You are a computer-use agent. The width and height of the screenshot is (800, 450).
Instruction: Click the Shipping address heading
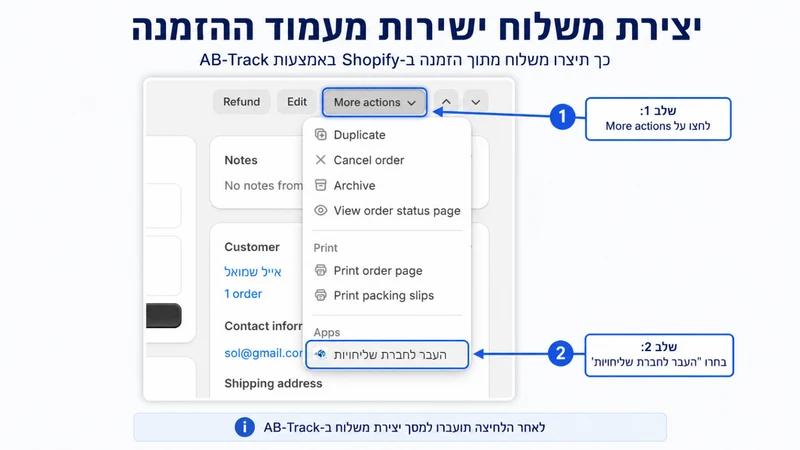point(273,383)
